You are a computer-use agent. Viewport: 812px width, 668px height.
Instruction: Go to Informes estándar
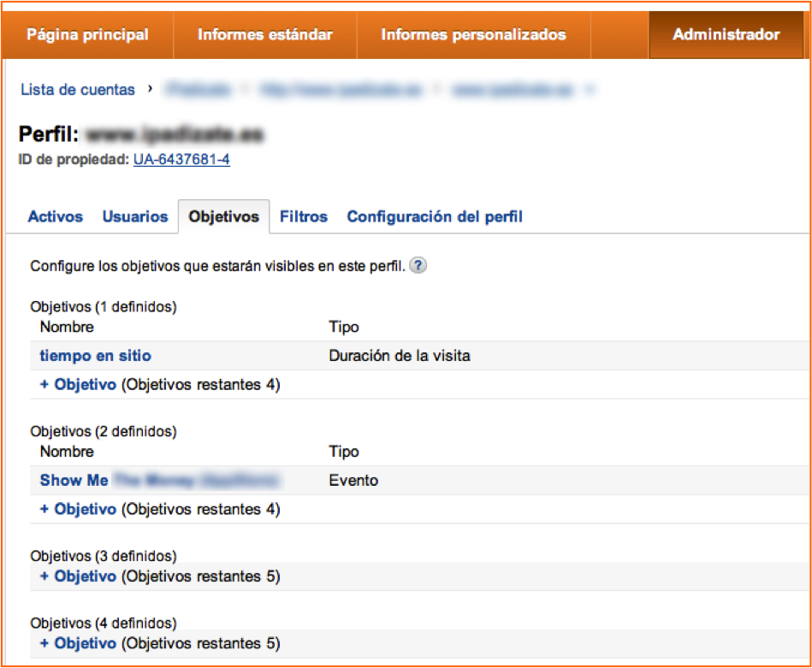264,35
